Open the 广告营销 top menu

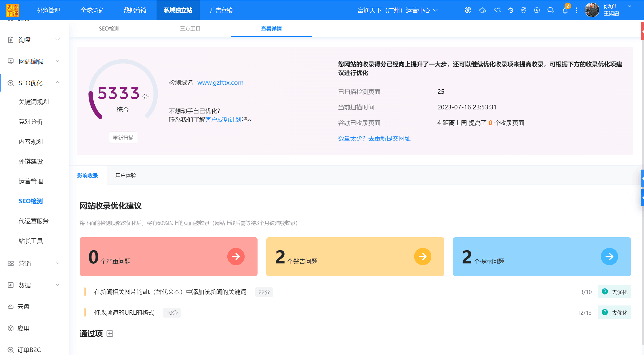(221, 10)
